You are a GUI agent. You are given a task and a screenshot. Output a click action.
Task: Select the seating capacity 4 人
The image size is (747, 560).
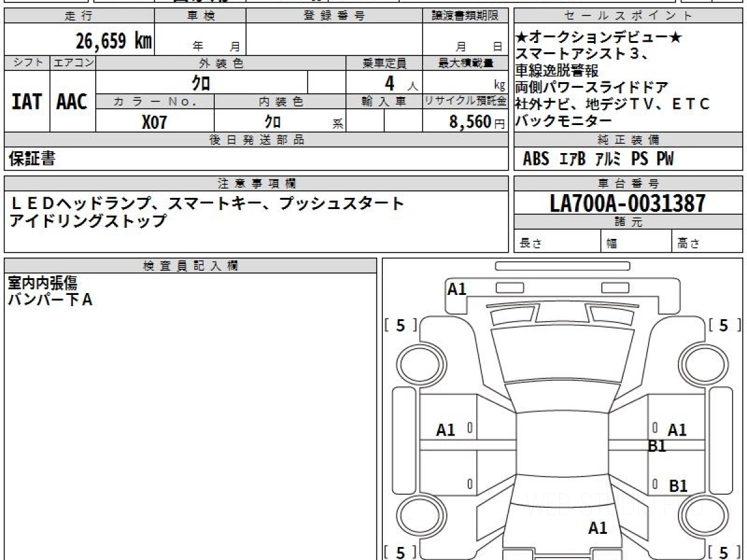pyautogui.click(x=402, y=82)
